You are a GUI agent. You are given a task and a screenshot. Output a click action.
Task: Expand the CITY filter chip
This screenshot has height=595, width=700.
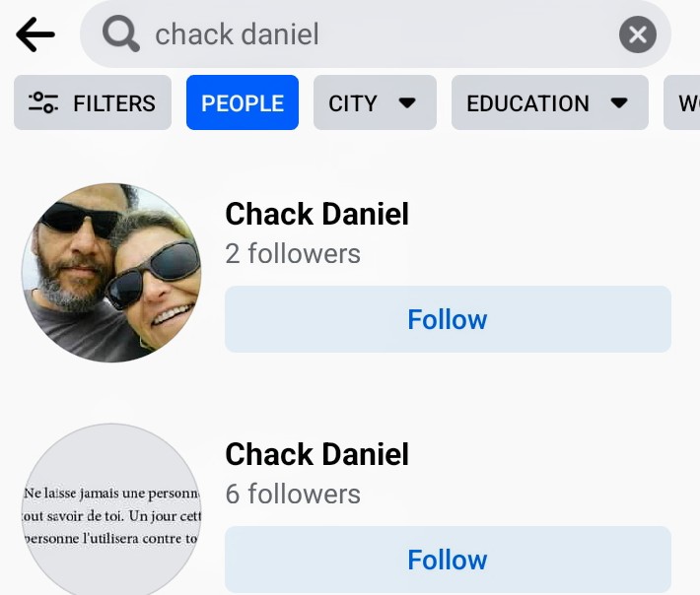coord(375,102)
